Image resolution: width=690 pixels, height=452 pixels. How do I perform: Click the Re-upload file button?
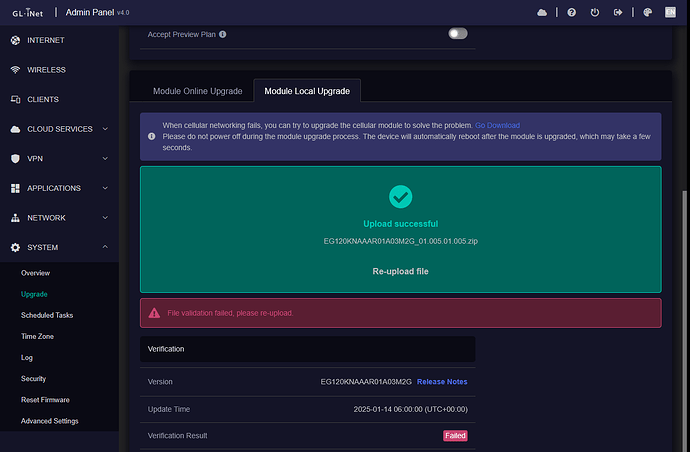click(400, 271)
